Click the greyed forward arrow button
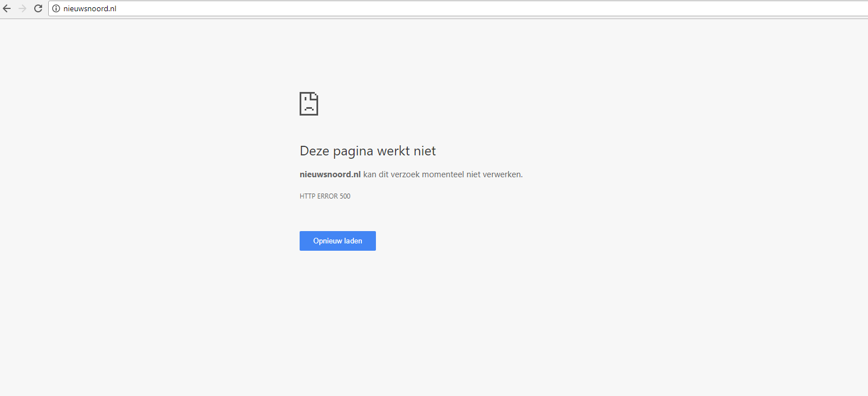868x396 pixels. point(22,8)
